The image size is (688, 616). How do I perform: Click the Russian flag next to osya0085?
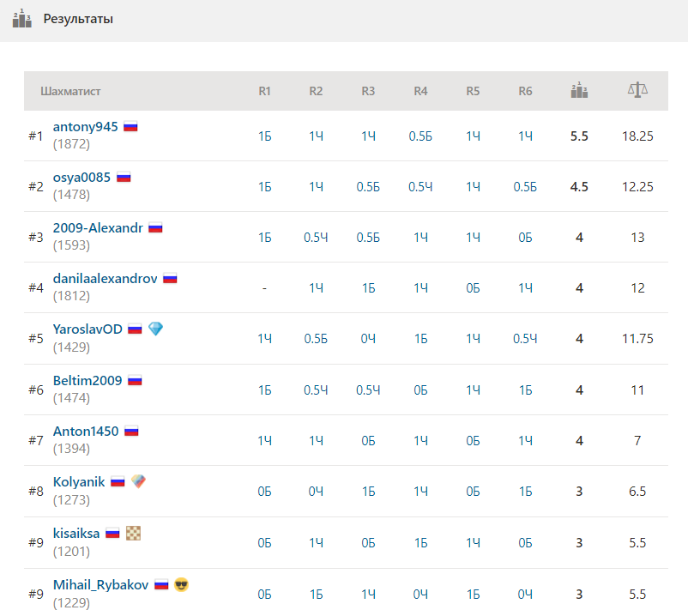[x=124, y=178]
